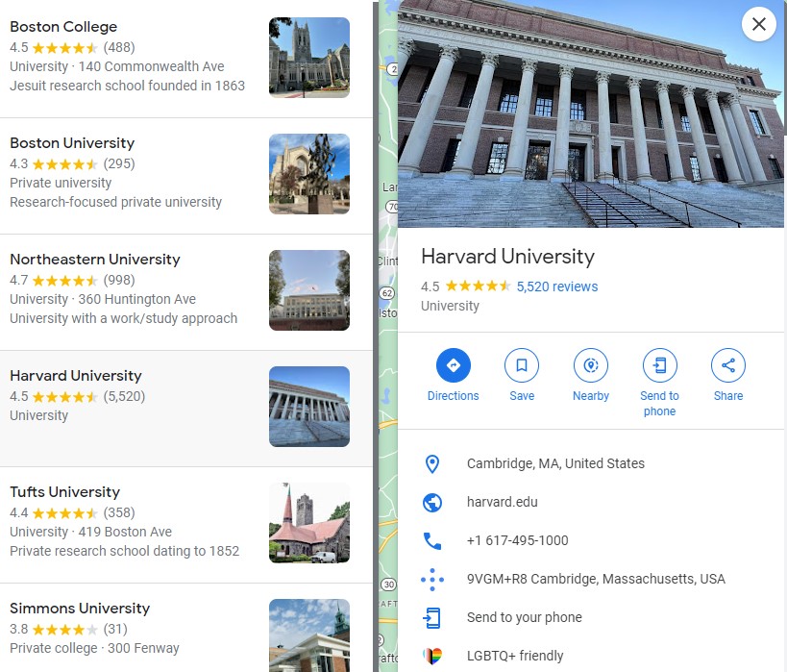
Task: Click the phone icon beside +1 617-495-1000
Action: (x=432, y=540)
